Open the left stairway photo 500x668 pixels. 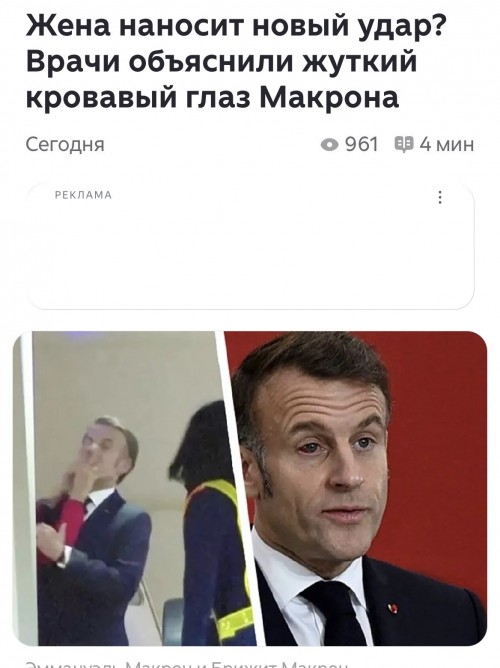coord(130,489)
